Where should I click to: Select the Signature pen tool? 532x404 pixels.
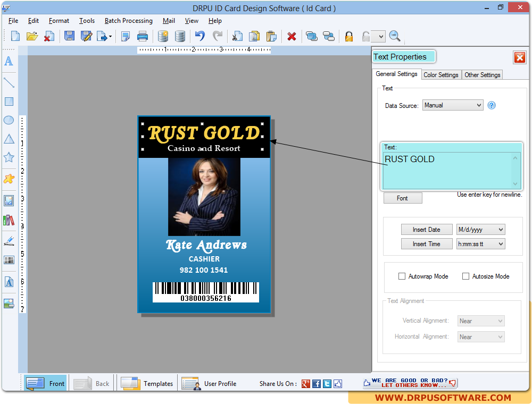click(x=9, y=241)
